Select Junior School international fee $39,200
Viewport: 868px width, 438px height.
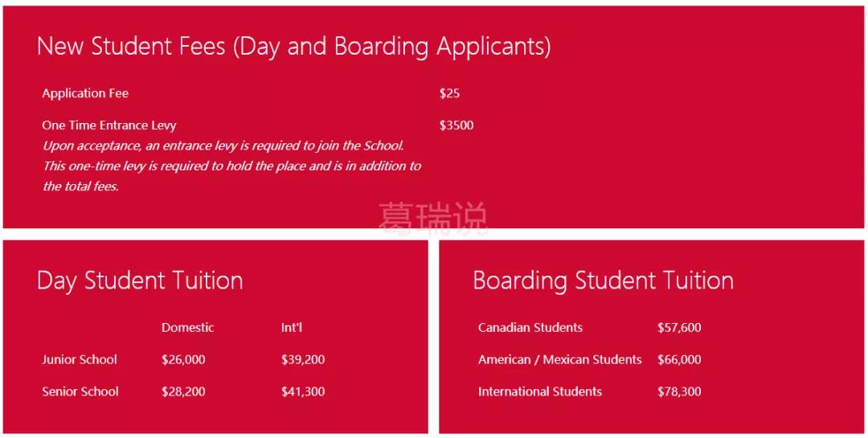303,360
